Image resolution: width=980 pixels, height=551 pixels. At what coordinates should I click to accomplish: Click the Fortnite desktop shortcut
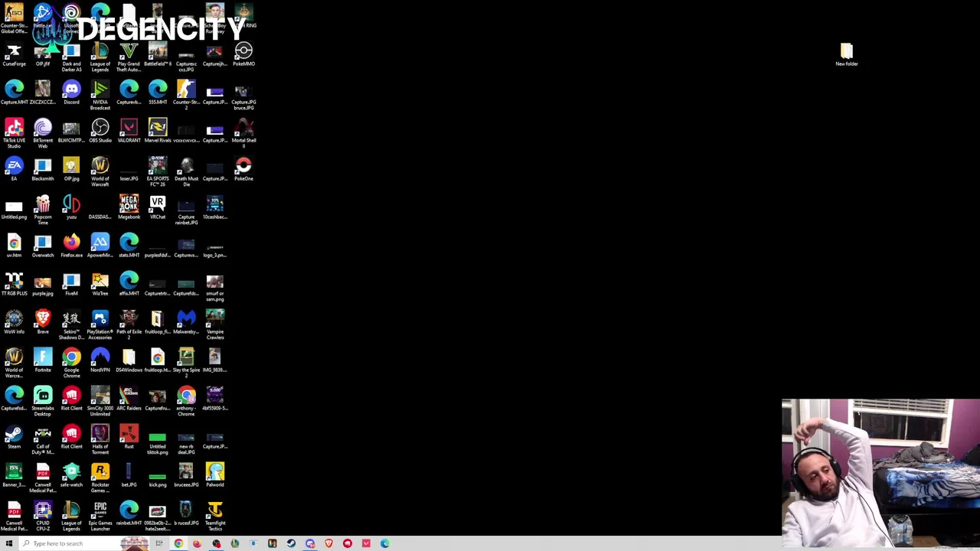tap(43, 360)
